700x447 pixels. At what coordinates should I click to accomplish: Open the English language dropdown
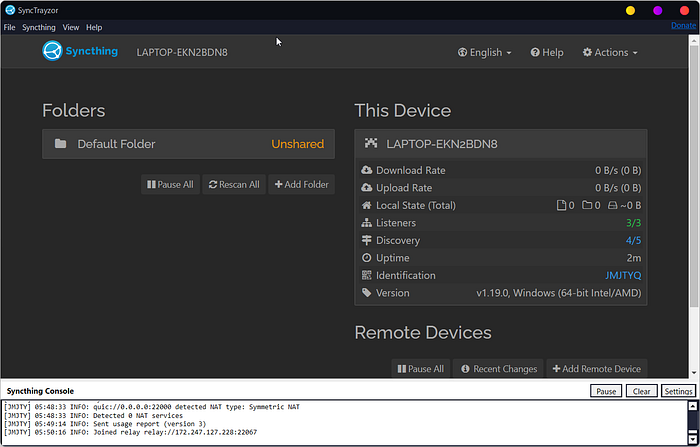pyautogui.click(x=484, y=53)
